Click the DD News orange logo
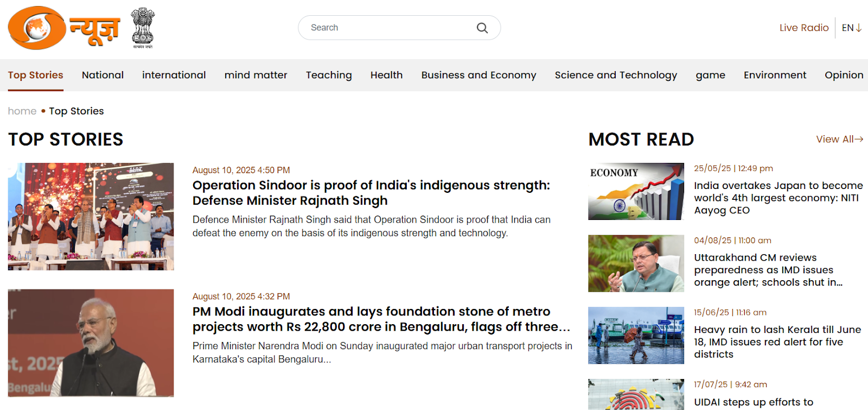This screenshot has height=410, width=868. (x=64, y=28)
